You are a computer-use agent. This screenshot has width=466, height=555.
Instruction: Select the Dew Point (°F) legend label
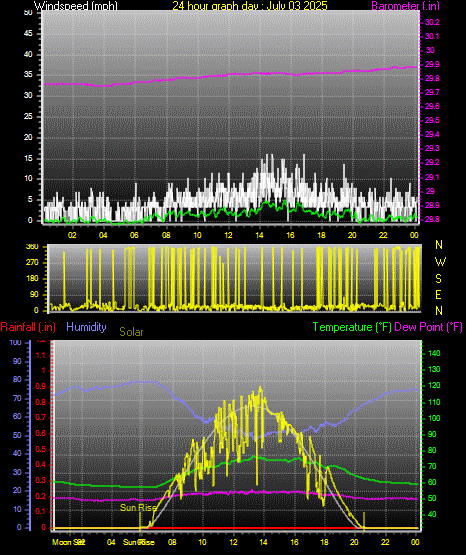pyautogui.click(x=428, y=327)
